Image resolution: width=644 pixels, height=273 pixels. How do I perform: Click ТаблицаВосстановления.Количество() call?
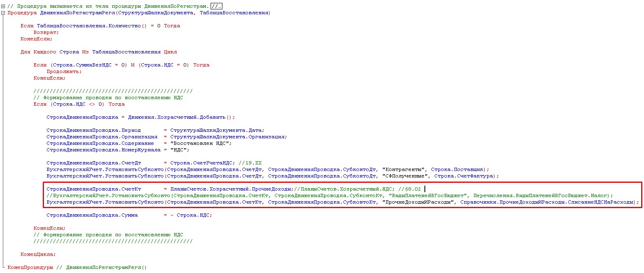(91, 26)
